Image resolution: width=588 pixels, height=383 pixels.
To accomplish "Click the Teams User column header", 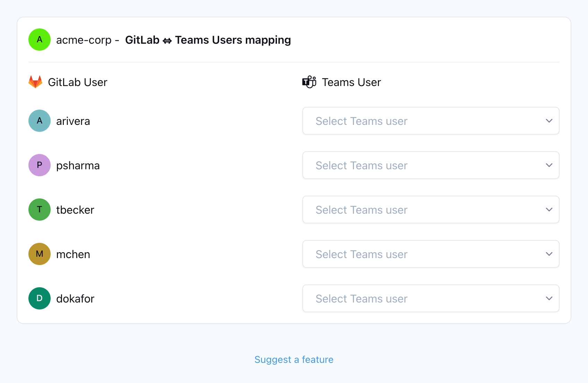I will 352,82.
